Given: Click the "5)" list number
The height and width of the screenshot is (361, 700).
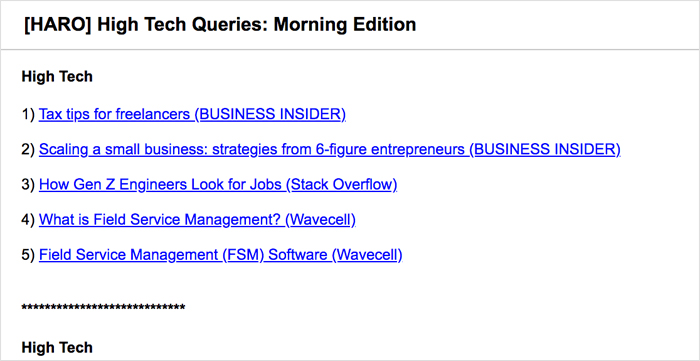Looking at the screenshot, I should click(x=28, y=255).
